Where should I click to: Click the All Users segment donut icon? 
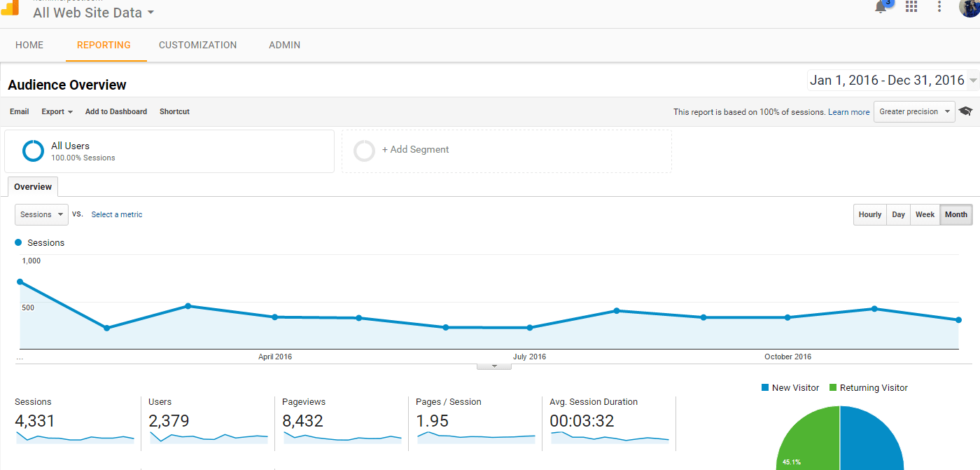tap(33, 151)
